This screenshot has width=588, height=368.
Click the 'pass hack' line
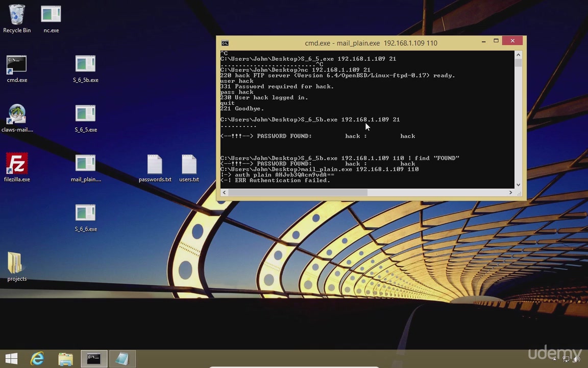pyautogui.click(x=237, y=92)
